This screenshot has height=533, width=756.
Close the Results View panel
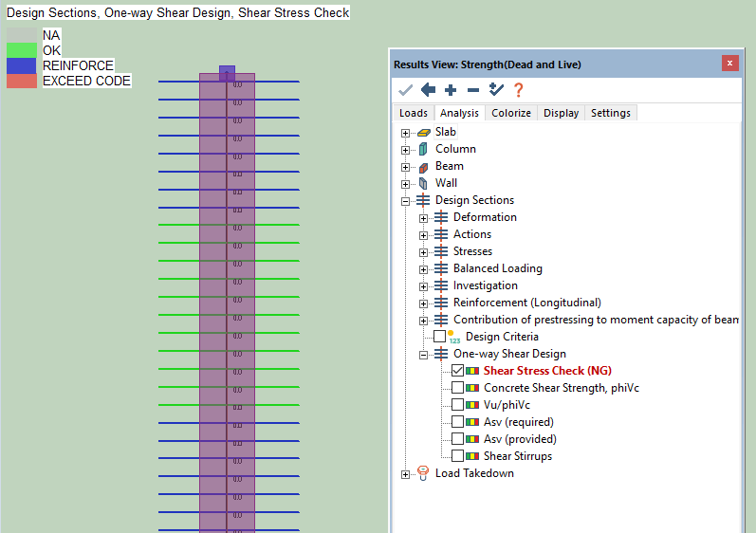coord(729,64)
